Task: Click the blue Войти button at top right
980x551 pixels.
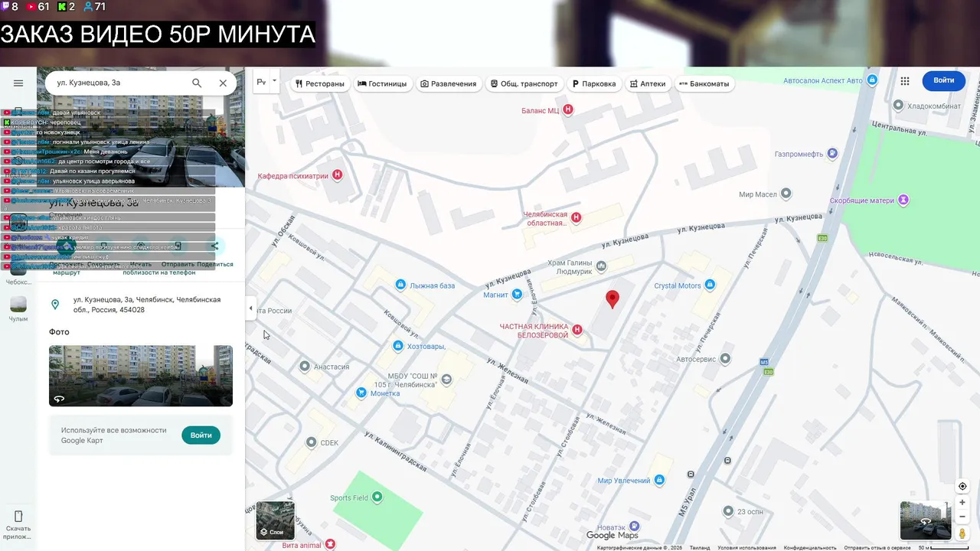Action: click(944, 80)
